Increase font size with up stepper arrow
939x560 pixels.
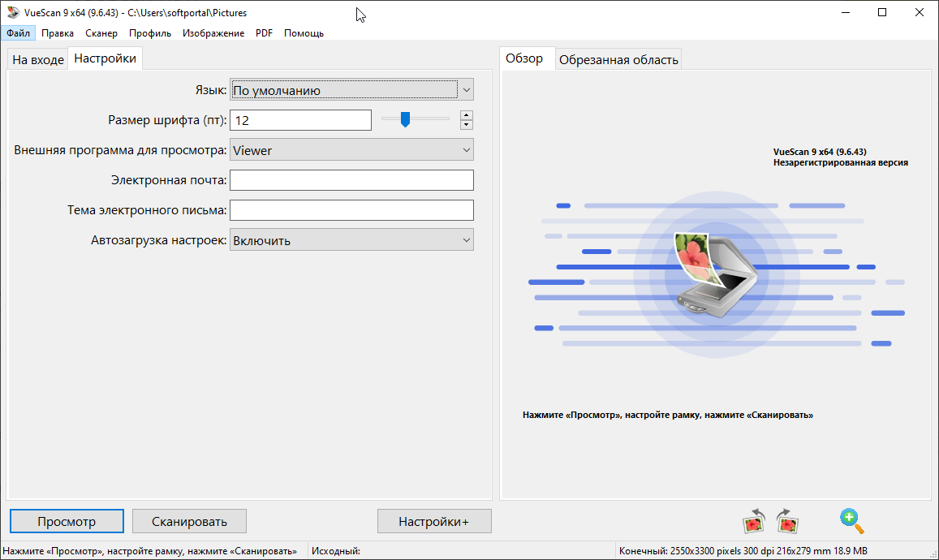[x=467, y=115]
